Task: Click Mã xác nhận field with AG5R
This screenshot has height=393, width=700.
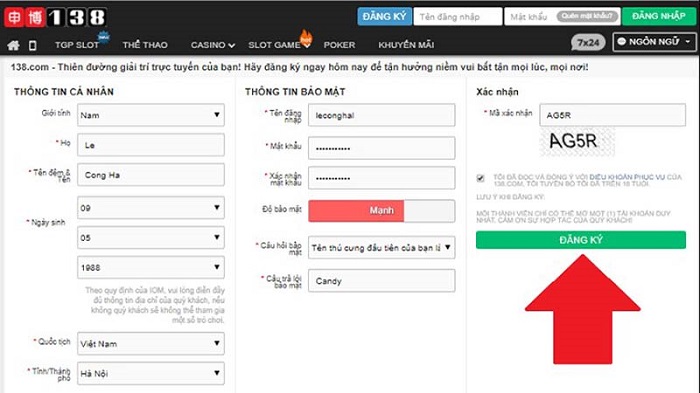Action: (x=612, y=115)
